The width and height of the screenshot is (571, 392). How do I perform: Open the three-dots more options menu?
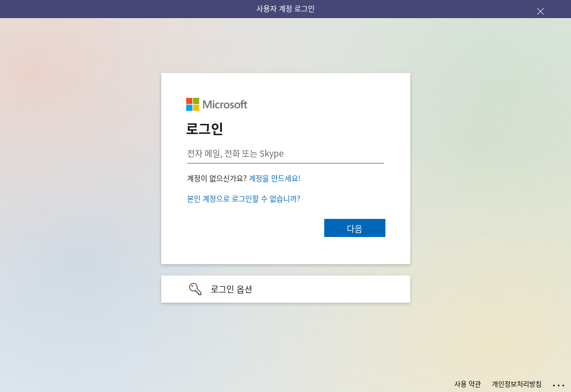pos(558,385)
